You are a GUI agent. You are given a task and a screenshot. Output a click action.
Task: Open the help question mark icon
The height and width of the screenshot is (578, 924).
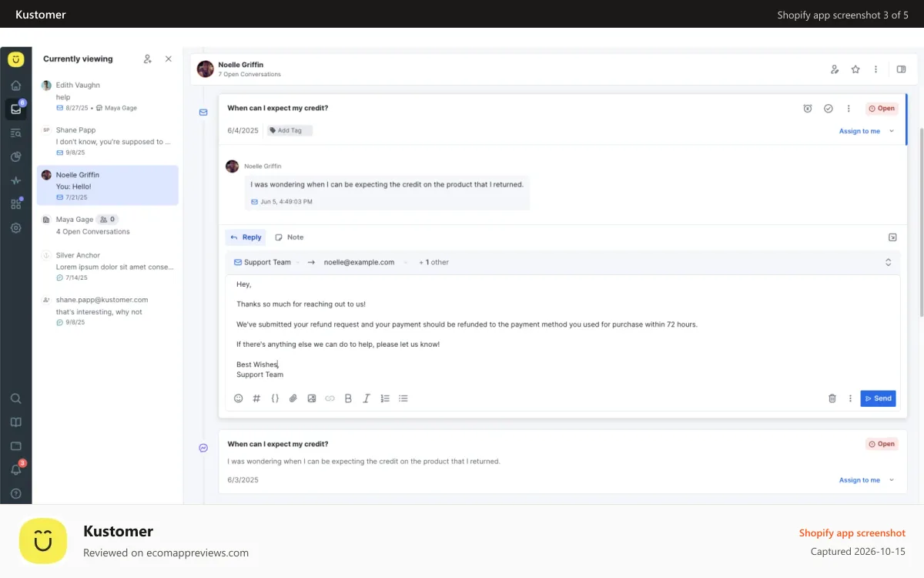(x=15, y=493)
